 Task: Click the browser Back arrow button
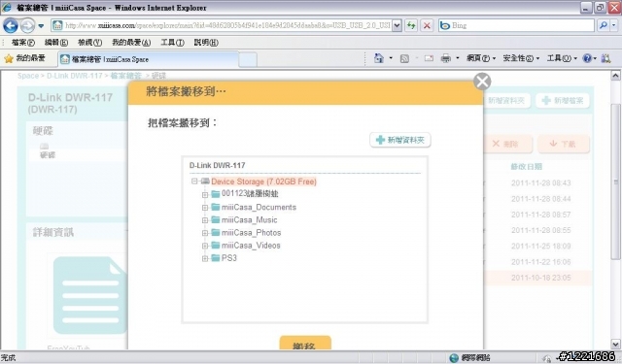click(x=11, y=26)
